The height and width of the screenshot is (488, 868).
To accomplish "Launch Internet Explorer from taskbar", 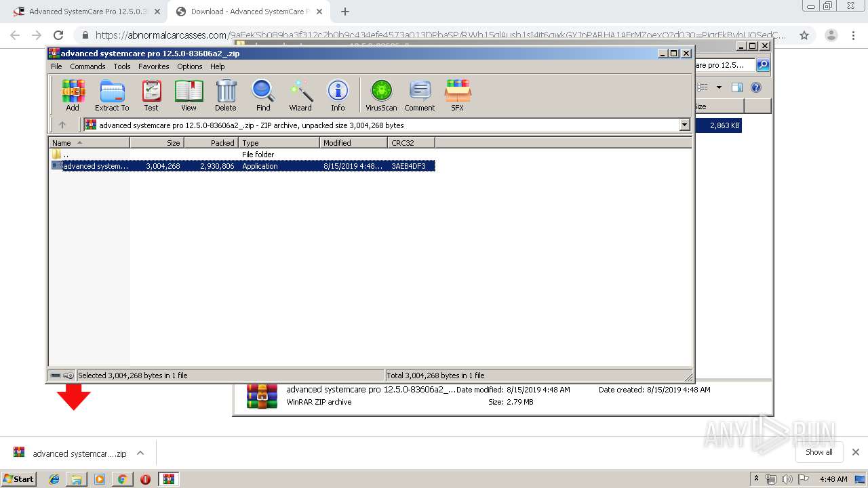I will (54, 479).
